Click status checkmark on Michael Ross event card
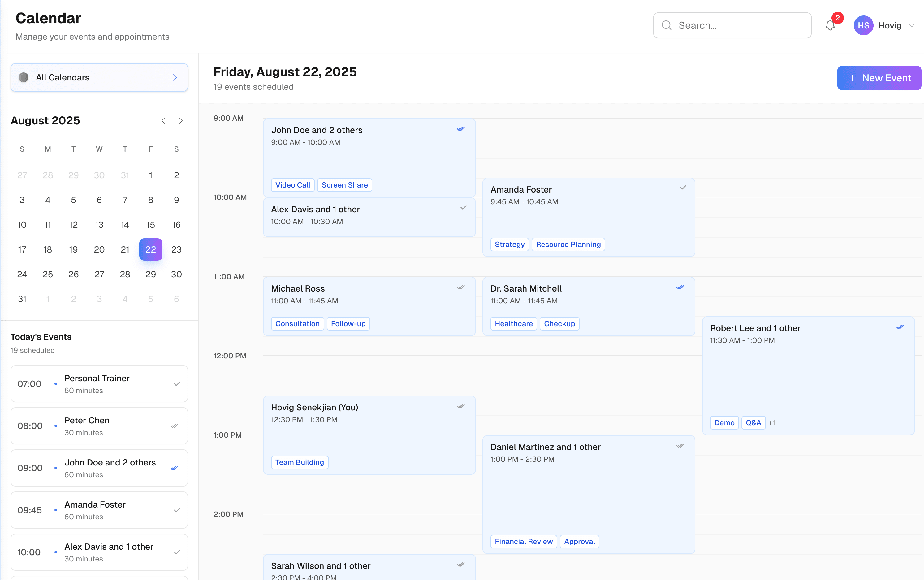 coord(461,287)
